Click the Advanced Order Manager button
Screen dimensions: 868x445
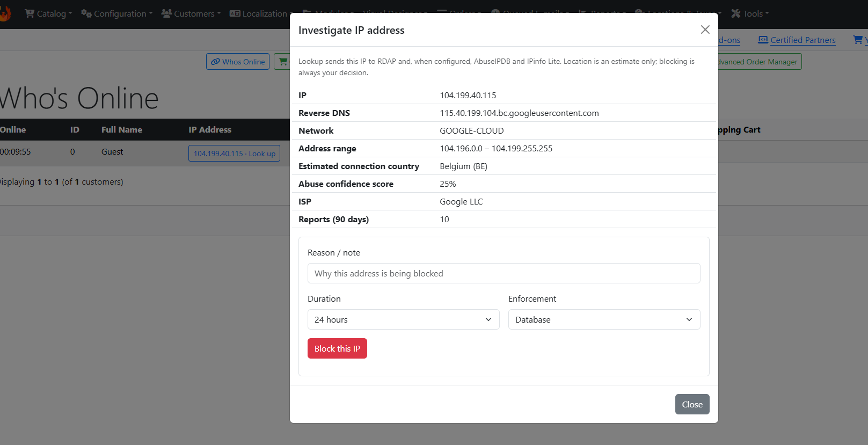coord(758,62)
